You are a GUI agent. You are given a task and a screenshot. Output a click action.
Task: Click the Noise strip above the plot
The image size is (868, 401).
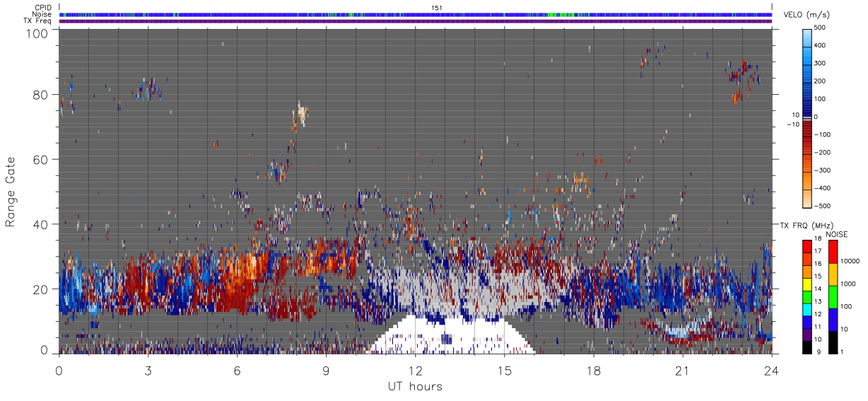[x=416, y=14]
